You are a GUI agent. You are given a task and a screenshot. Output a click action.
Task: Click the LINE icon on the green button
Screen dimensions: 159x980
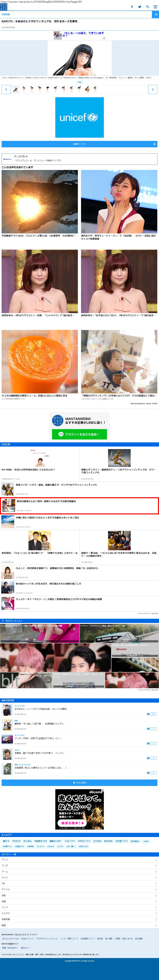tap(61, 434)
